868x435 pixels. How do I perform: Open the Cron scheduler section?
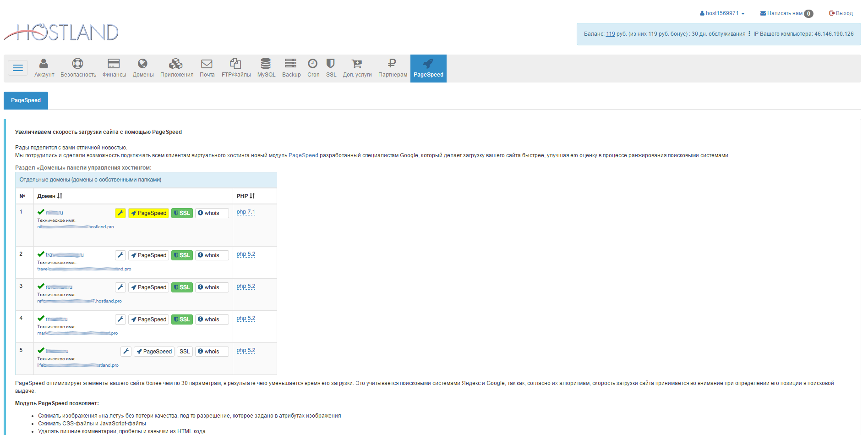[x=313, y=68]
